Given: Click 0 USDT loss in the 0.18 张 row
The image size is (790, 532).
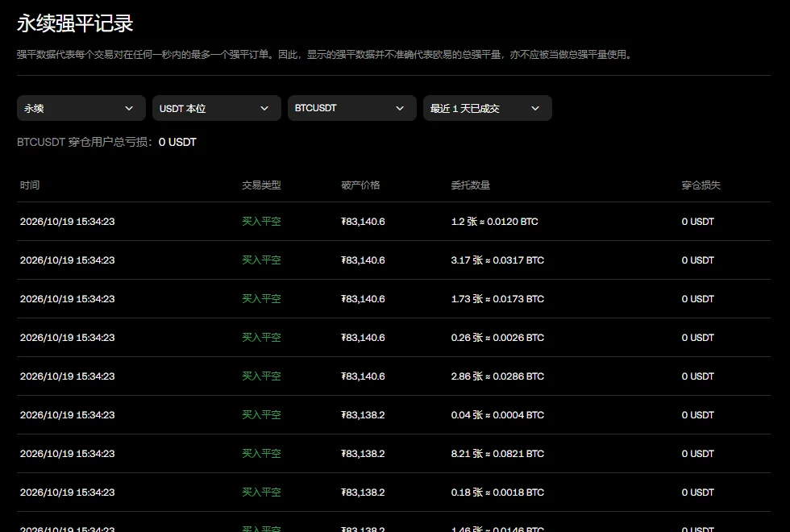Looking at the screenshot, I should coord(698,493).
